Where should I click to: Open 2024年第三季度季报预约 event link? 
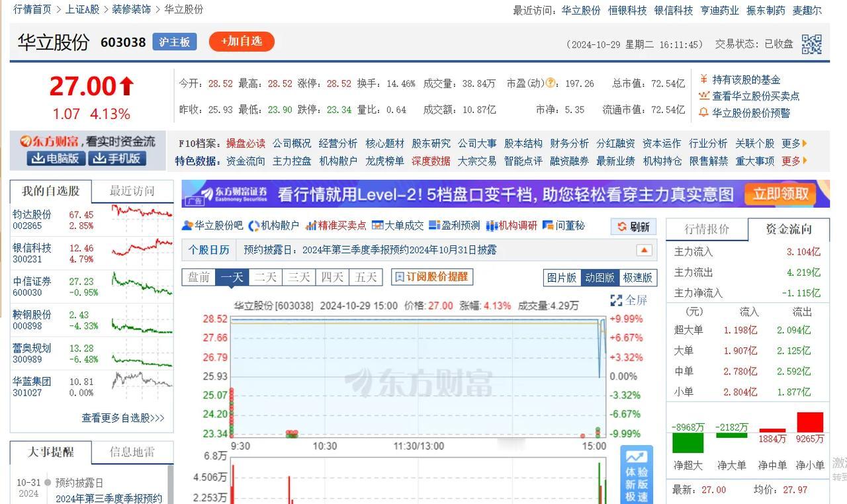click(x=109, y=498)
